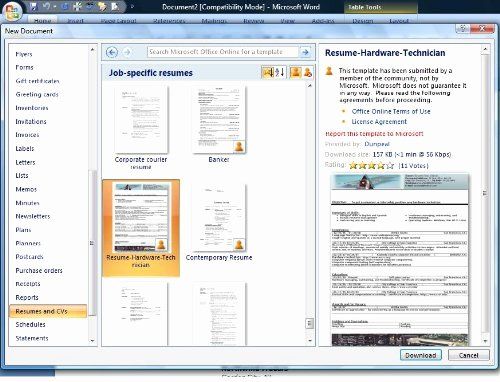
Task: Open the Home ribbon tab
Action: point(42,20)
